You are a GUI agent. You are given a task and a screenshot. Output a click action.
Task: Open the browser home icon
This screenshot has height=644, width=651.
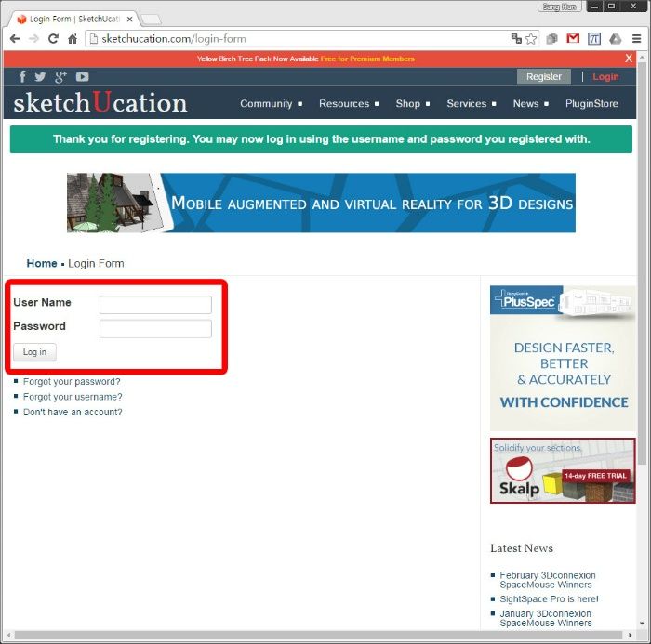(x=73, y=39)
